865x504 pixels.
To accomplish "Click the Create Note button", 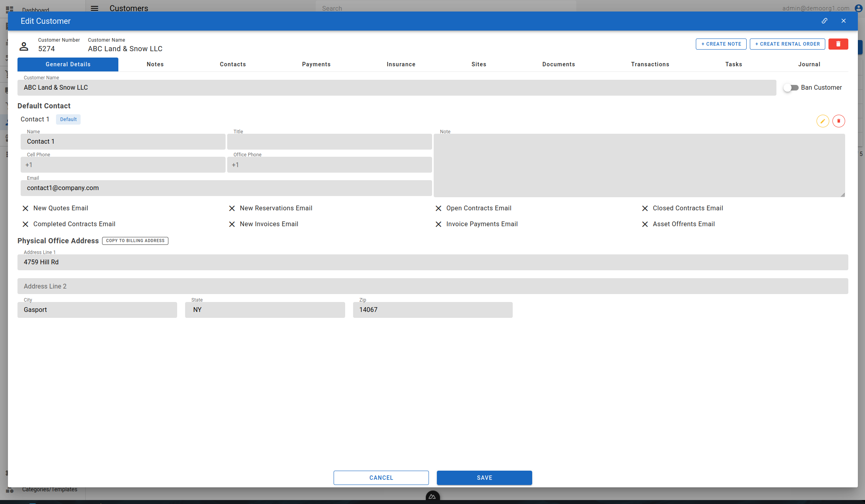I will click(x=721, y=44).
